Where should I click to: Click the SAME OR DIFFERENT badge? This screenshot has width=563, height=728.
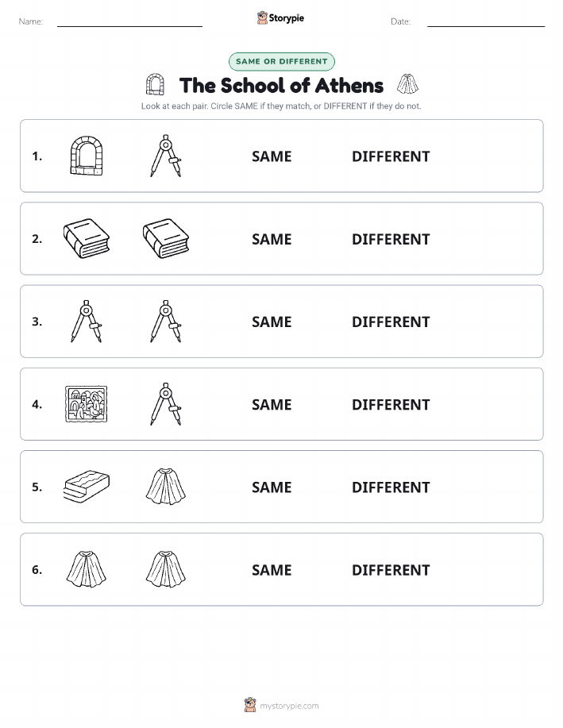(x=281, y=61)
